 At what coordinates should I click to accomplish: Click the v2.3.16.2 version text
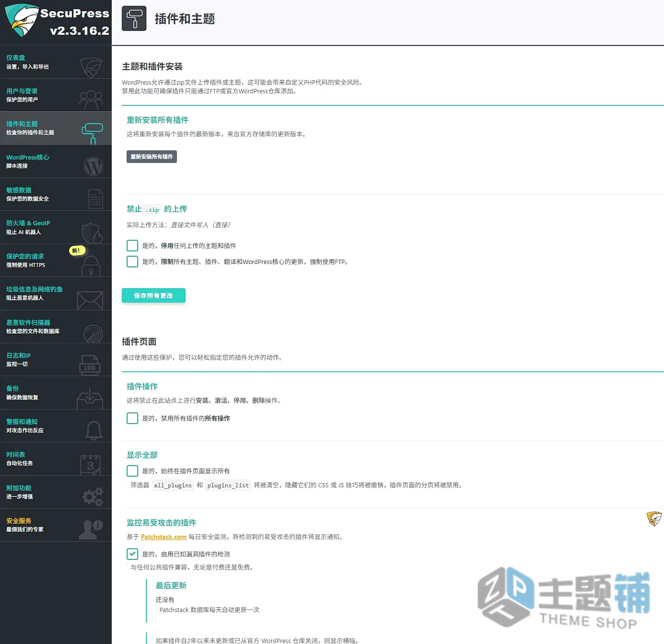80,30
